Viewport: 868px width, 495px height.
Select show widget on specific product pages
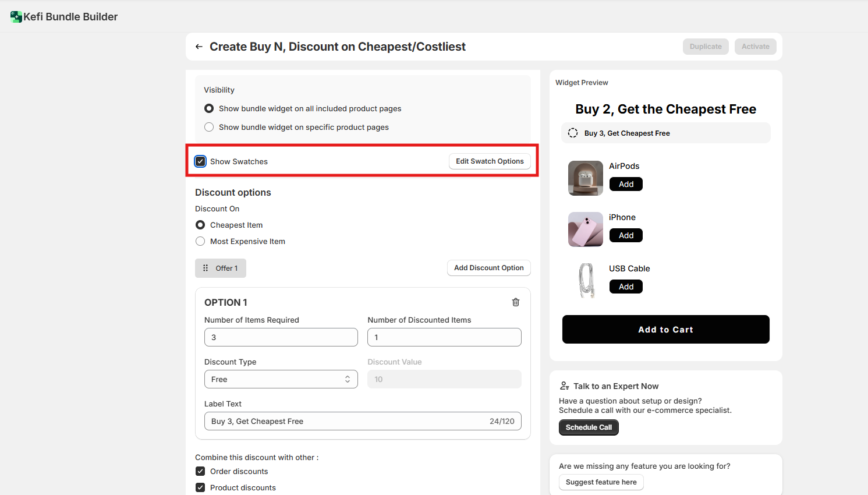point(209,127)
